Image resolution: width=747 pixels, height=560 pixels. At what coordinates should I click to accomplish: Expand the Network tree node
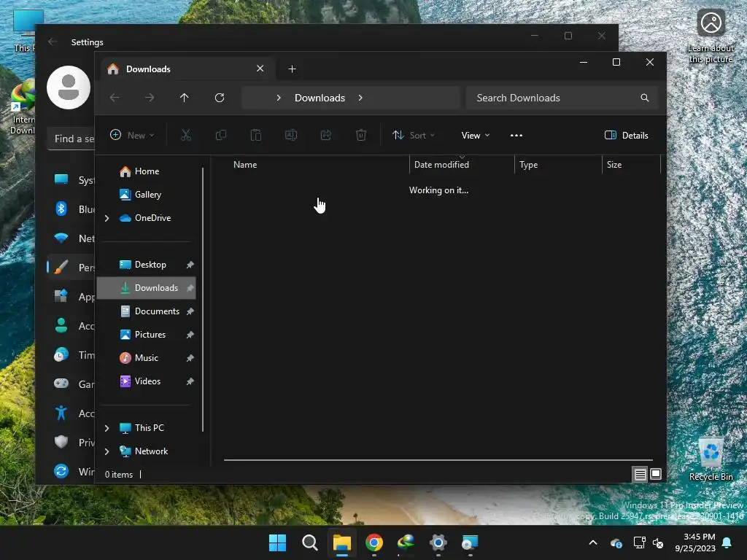point(107,451)
